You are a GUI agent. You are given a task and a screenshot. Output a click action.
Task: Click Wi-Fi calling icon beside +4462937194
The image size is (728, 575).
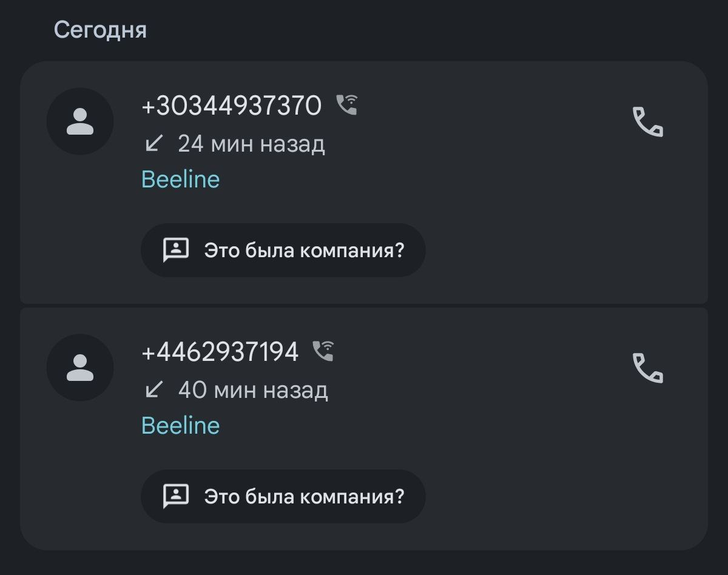pyautogui.click(x=323, y=351)
